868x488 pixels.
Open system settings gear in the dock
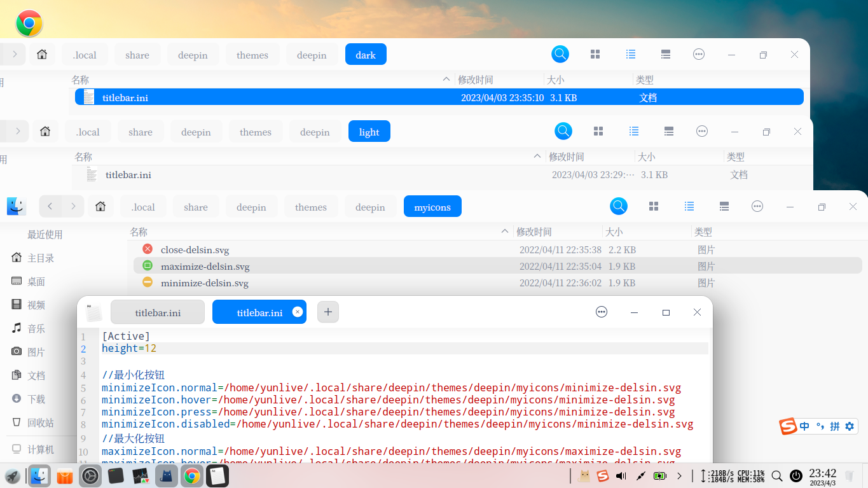click(x=90, y=476)
